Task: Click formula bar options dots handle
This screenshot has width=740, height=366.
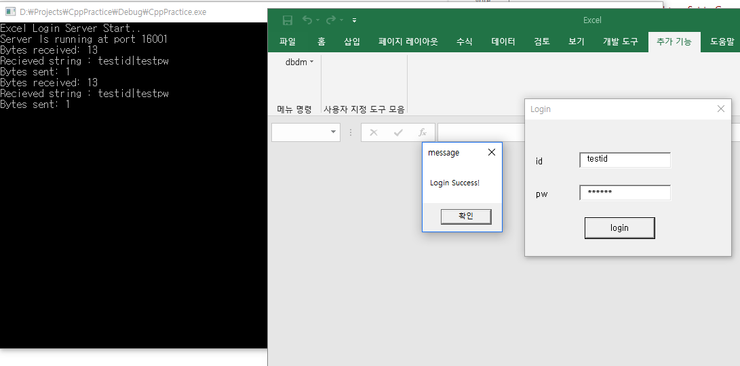Action: [x=351, y=133]
